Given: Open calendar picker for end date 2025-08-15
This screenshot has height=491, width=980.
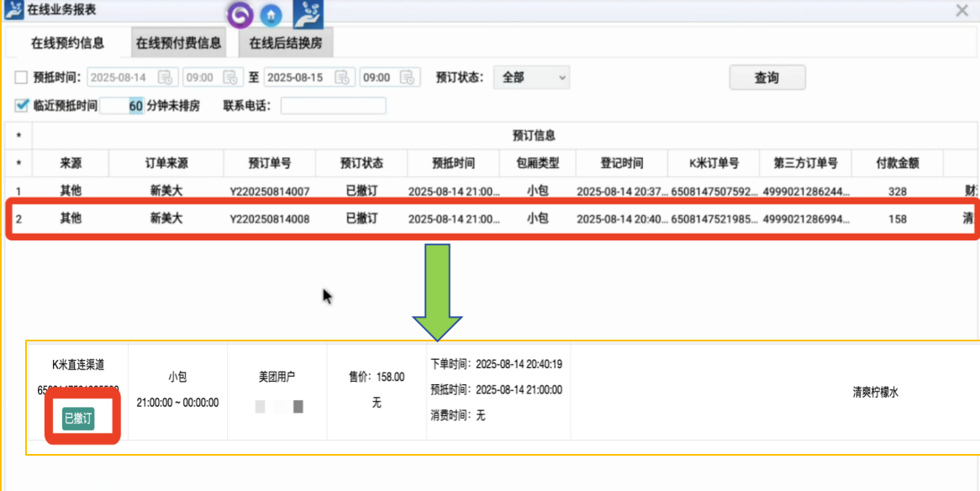Looking at the screenshot, I should (x=342, y=77).
